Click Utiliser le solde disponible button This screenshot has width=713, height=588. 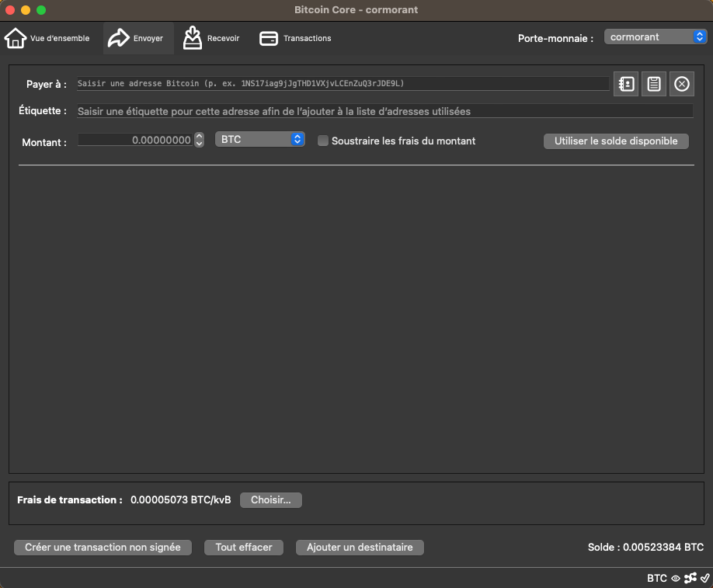[x=616, y=141]
